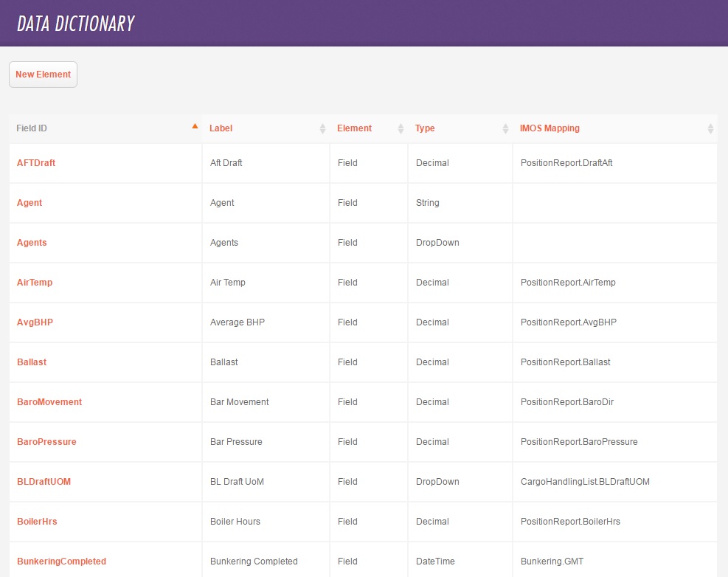Open the AvgBHP field entry
This screenshot has height=577, width=728.
click(34, 322)
